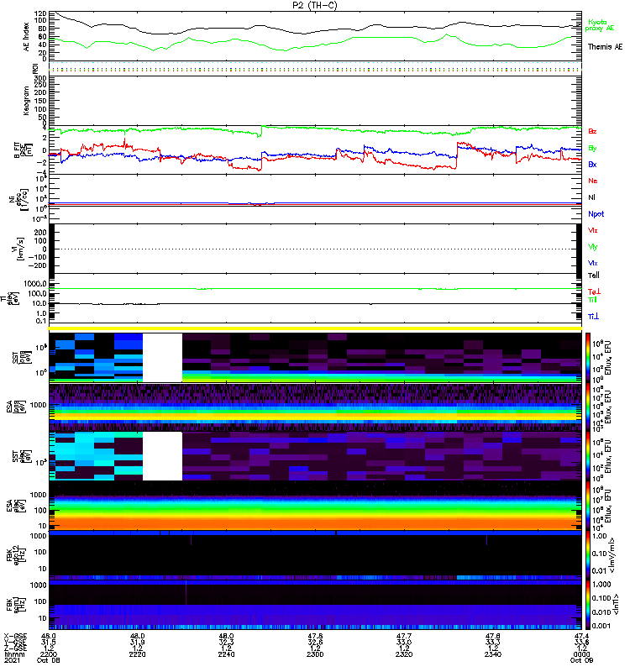Click the ESA ions spectrogram color bar
Viewport: 630px width, 672px height.
click(x=588, y=407)
